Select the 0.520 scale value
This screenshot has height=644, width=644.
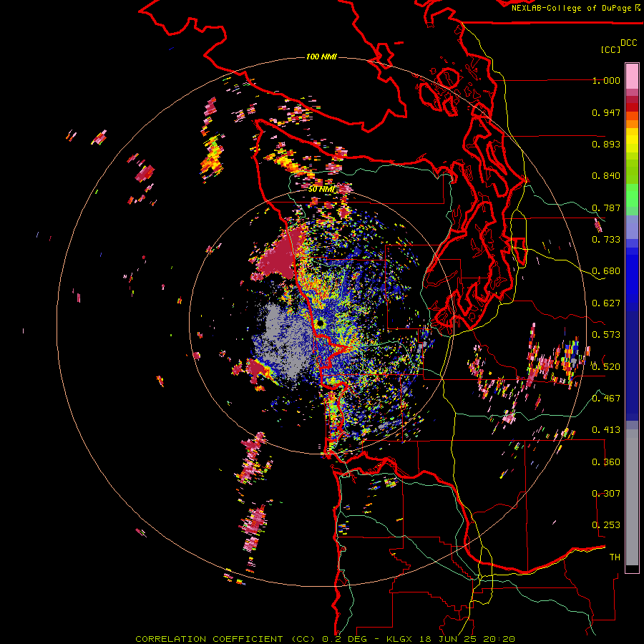coord(606,367)
